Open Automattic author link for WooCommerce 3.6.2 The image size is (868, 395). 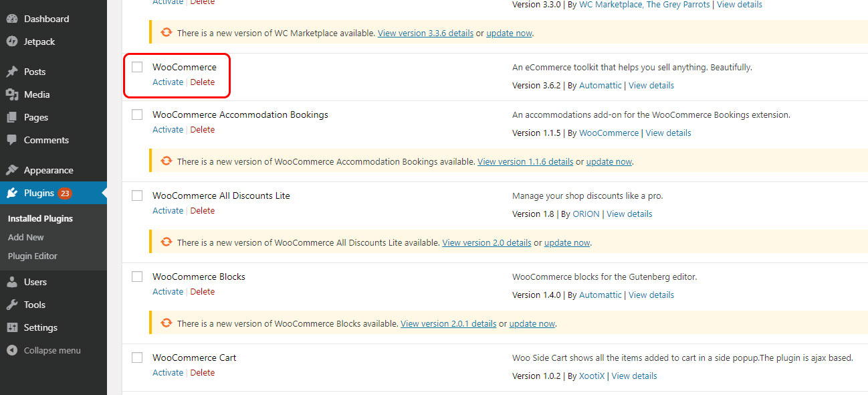pos(601,86)
